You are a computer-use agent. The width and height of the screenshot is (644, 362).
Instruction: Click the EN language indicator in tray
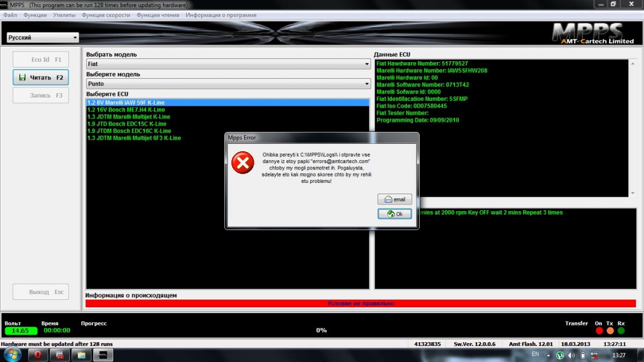535,354
